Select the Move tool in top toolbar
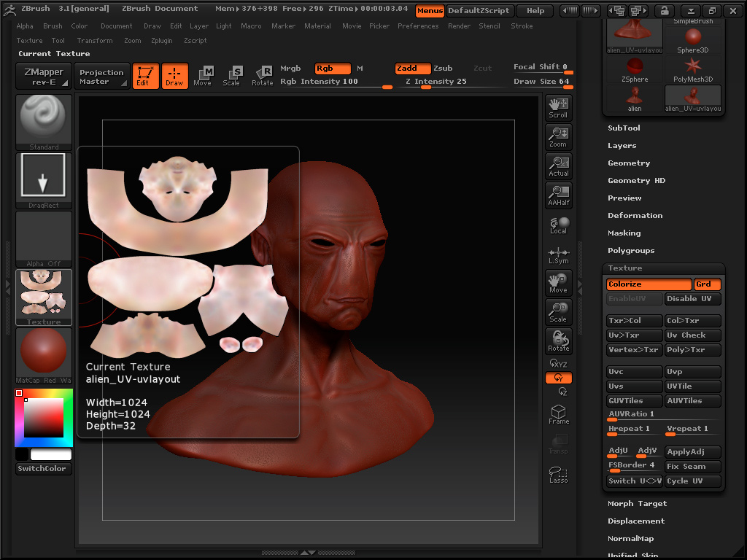Screen dimensions: 747x560 (203, 76)
